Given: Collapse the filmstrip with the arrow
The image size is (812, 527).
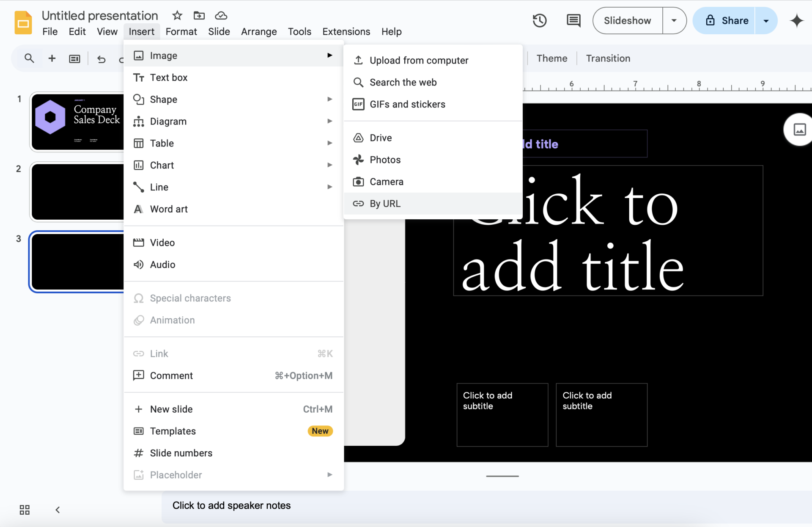Looking at the screenshot, I should coord(58,510).
